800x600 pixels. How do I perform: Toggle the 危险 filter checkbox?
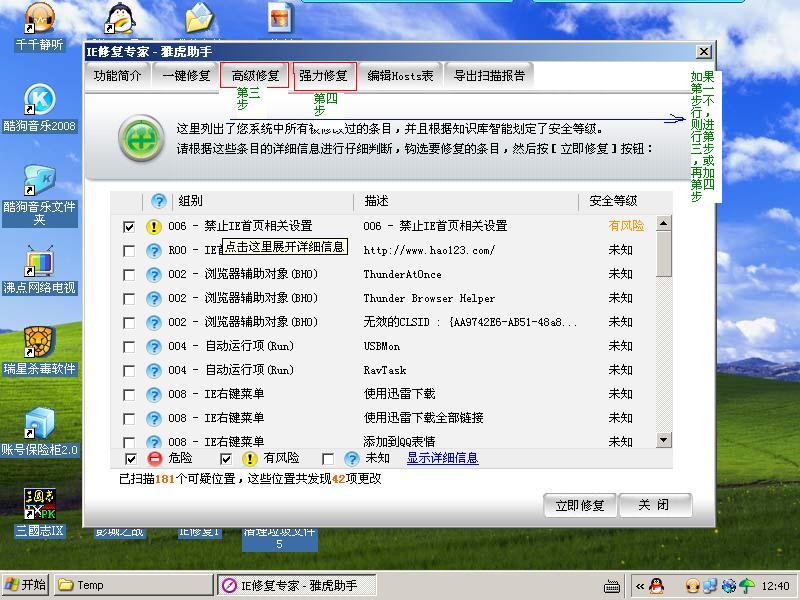point(131,459)
